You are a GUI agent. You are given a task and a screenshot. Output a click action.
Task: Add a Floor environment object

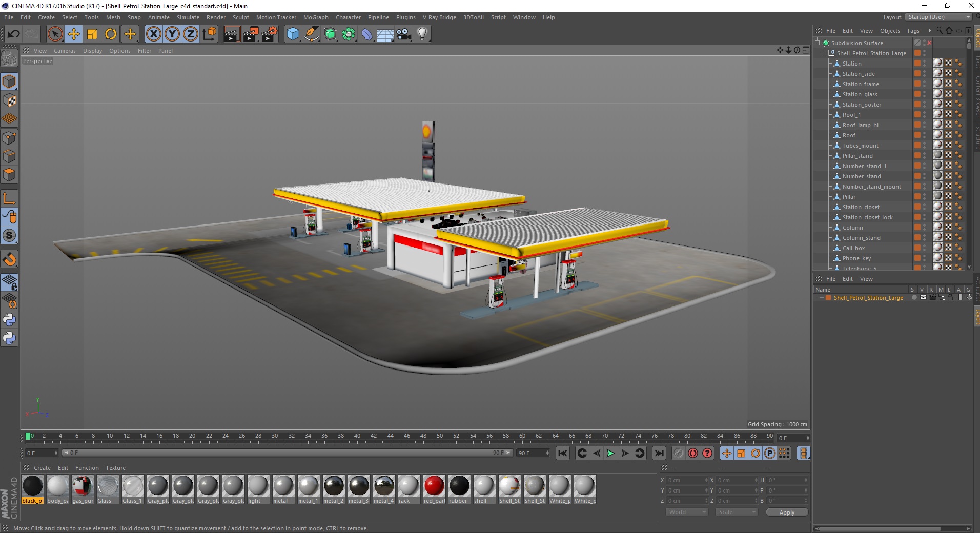(385, 34)
